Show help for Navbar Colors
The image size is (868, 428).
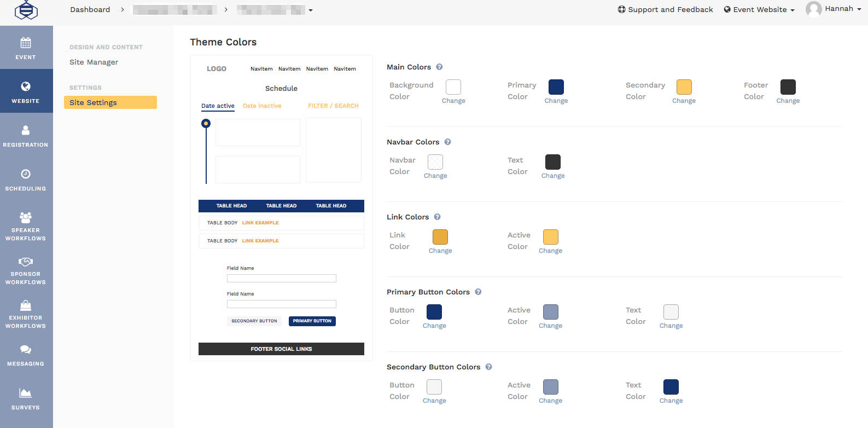click(x=447, y=142)
